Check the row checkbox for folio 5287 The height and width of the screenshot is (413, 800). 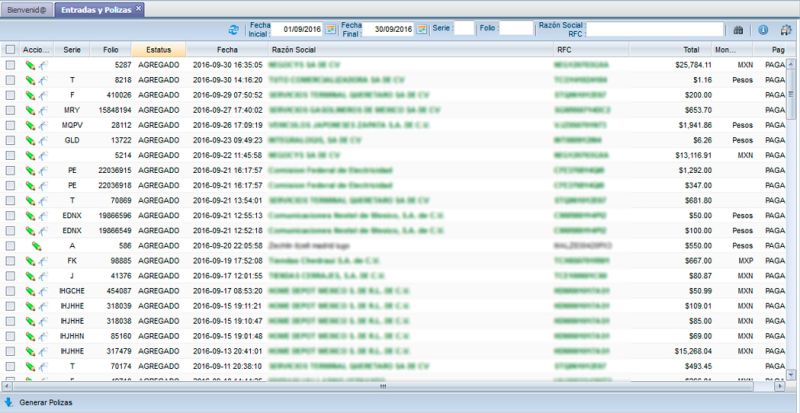point(10,64)
